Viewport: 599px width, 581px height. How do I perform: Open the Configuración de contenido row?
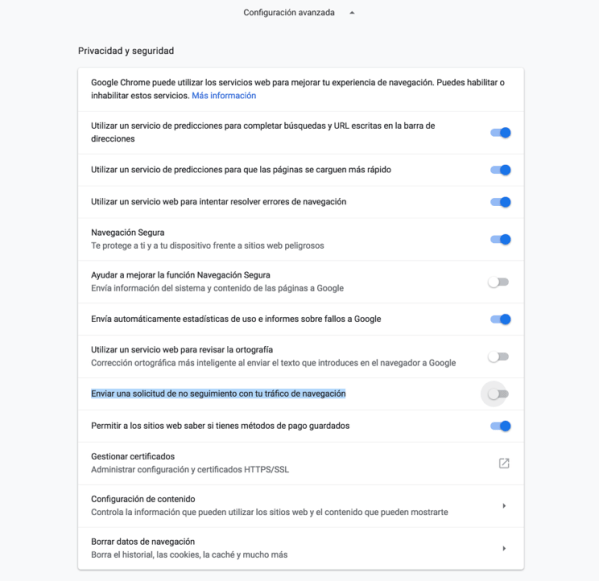coord(301,506)
